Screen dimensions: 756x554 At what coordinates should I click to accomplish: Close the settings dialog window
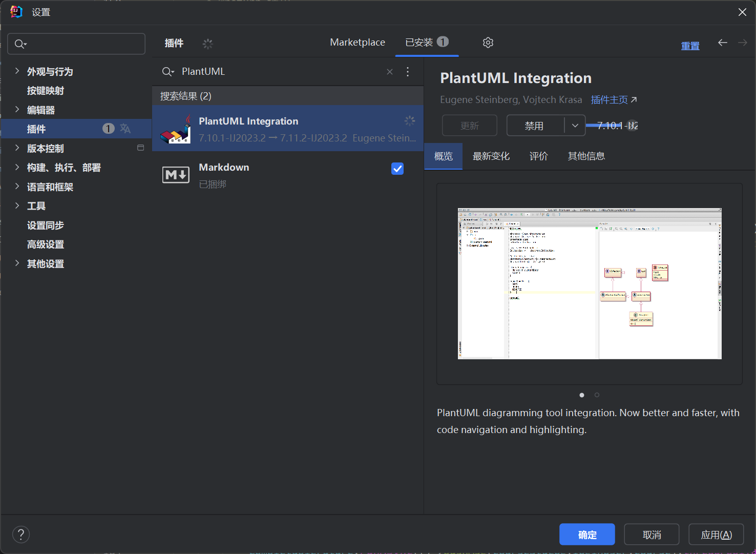click(x=742, y=12)
